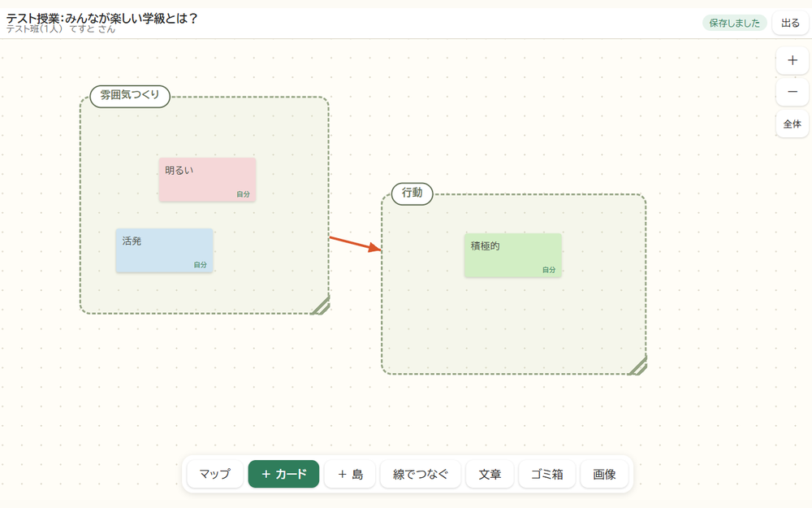
Task: Open the 画像 image tool
Action: pyautogui.click(x=604, y=474)
